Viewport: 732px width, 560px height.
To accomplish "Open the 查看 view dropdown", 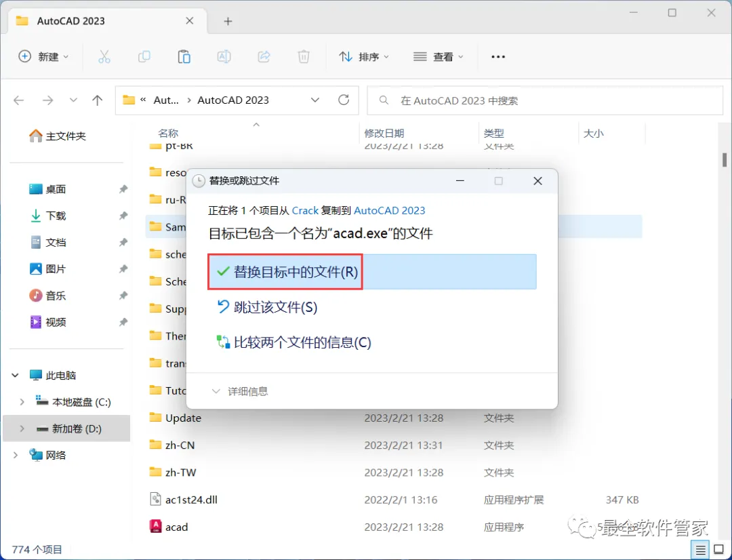I will coord(439,57).
